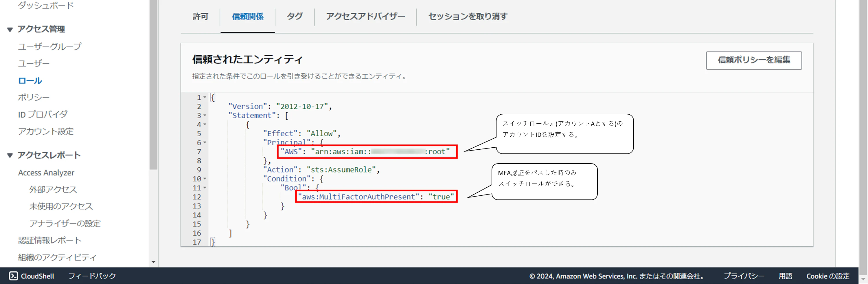Open Cookie の設定 in footer
Viewport: 868px width, 284px height.
(x=828, y=276)
